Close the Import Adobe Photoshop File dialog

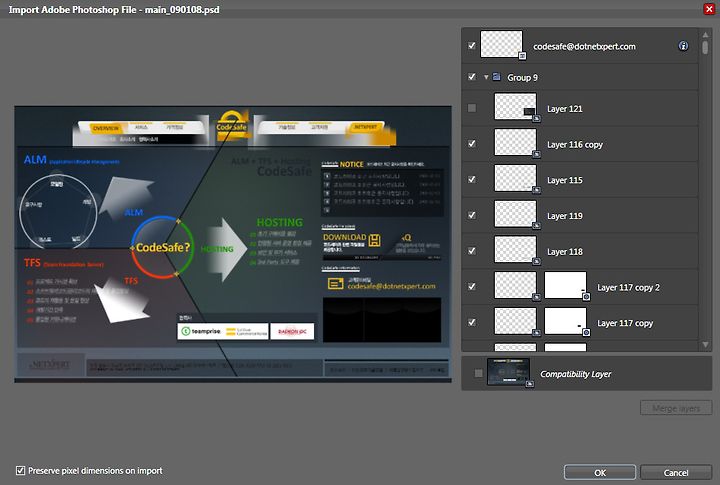pyautogui.click(x=709, y=9)
